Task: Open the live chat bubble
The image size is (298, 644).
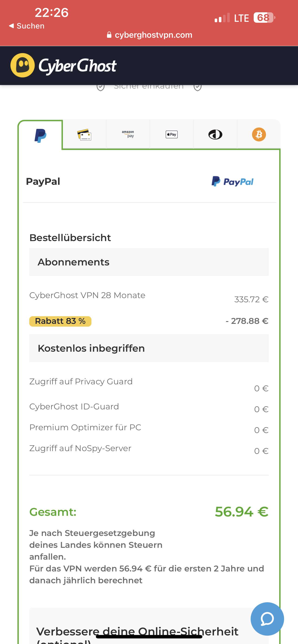Action: (267, 619)
